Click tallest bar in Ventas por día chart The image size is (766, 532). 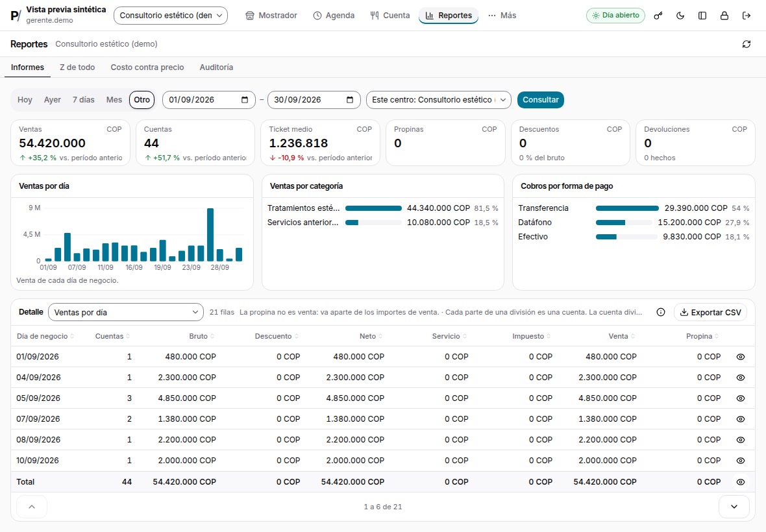tap(210, 235)
